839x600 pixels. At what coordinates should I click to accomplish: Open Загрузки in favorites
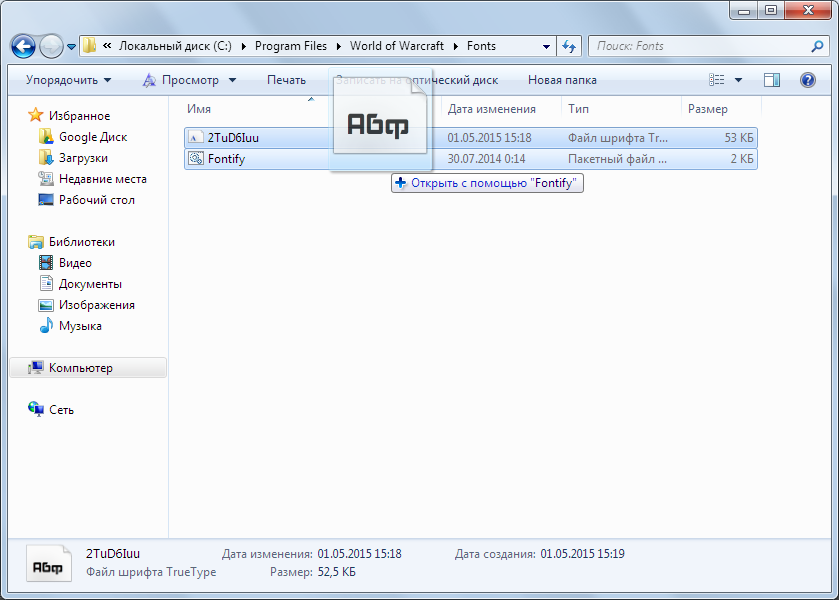click(x=83, y=158)
